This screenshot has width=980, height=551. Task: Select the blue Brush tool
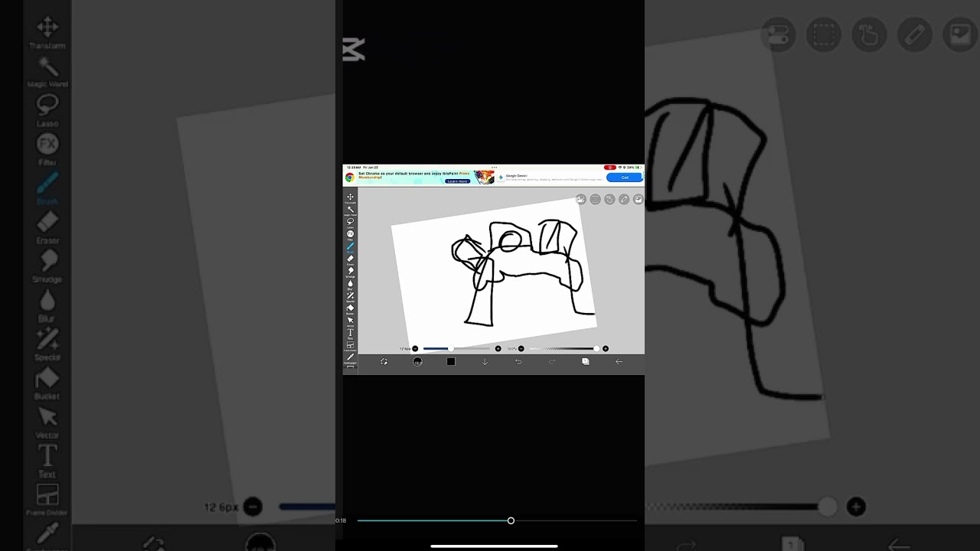(351, 246)
